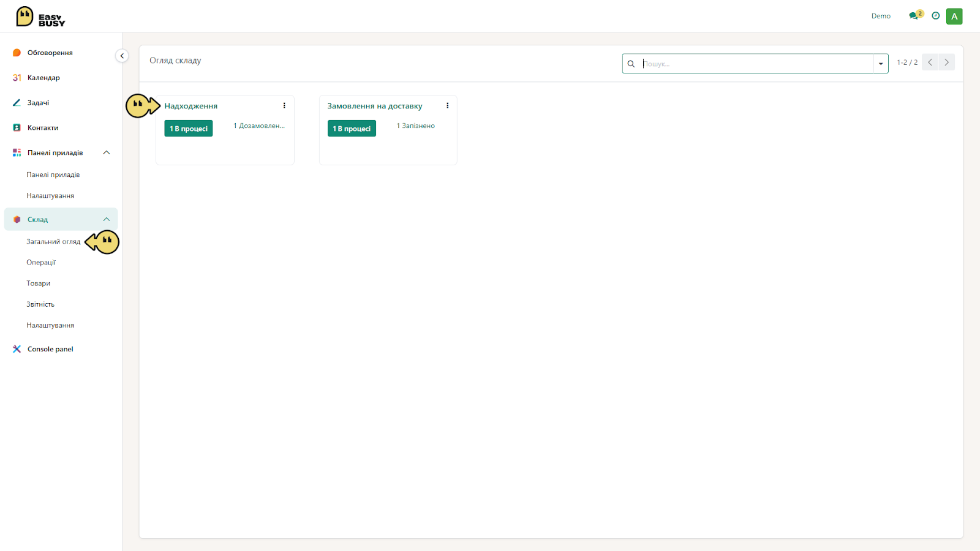The height and width of the screenshot is (551, 980).
Task: Open Звітність under Склад
Action: tap(40, 304)
